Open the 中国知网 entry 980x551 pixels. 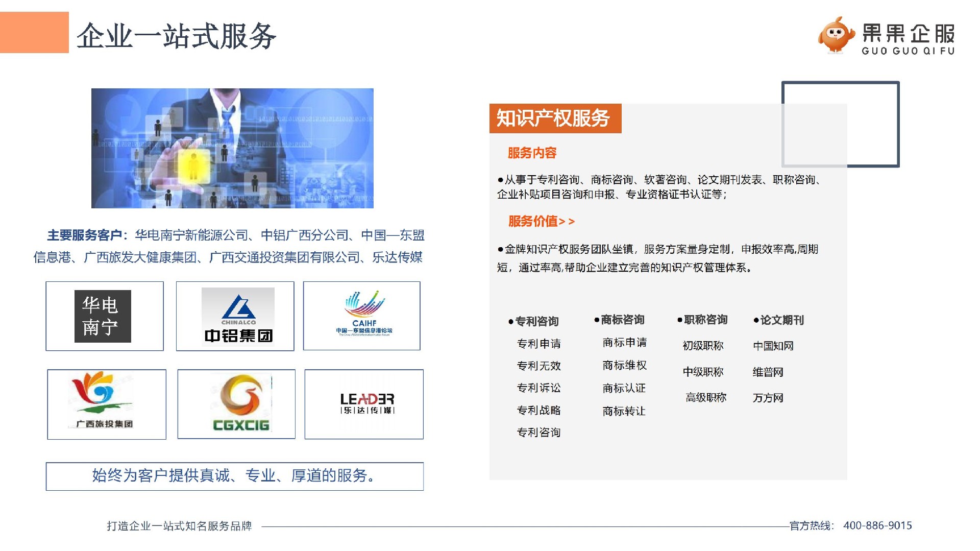click(773, 346)
